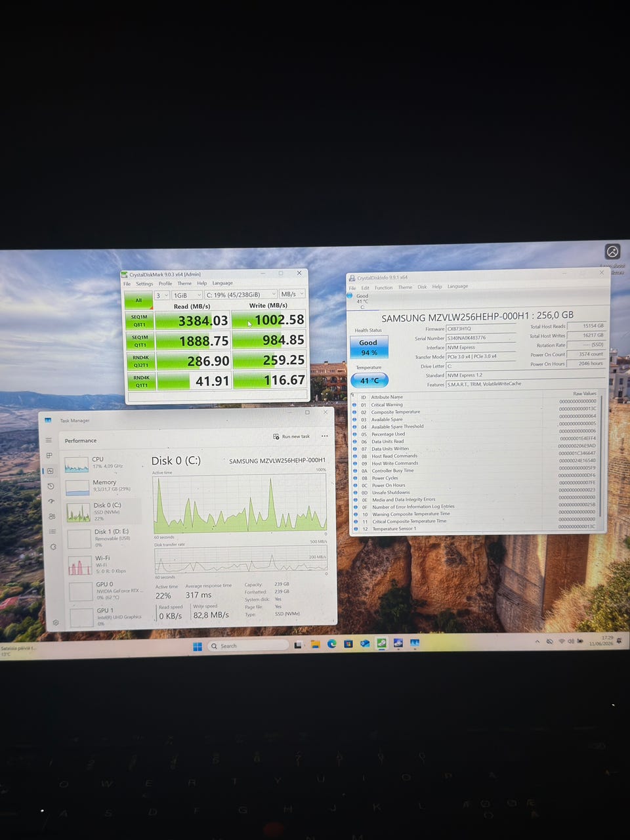This screenshot has height=840, width=630.
Task: Open Processes page icon in Task Manager
Action: click(49, 455)
